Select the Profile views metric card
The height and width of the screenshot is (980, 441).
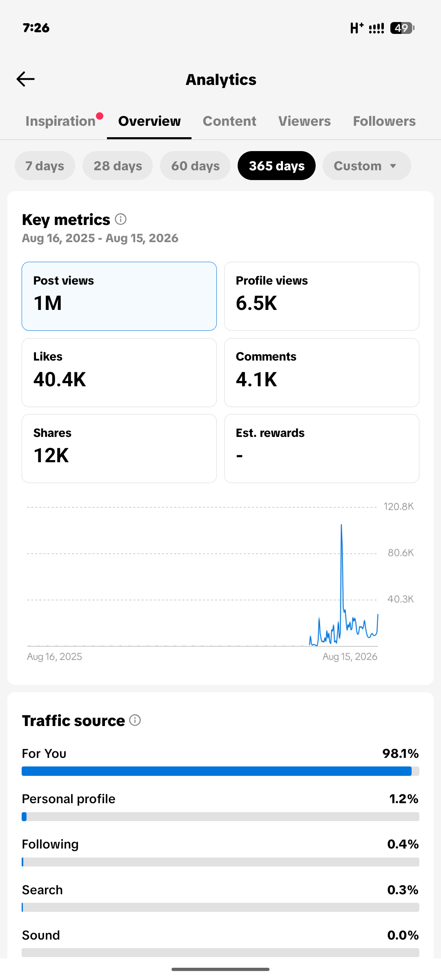pos(322,296)
